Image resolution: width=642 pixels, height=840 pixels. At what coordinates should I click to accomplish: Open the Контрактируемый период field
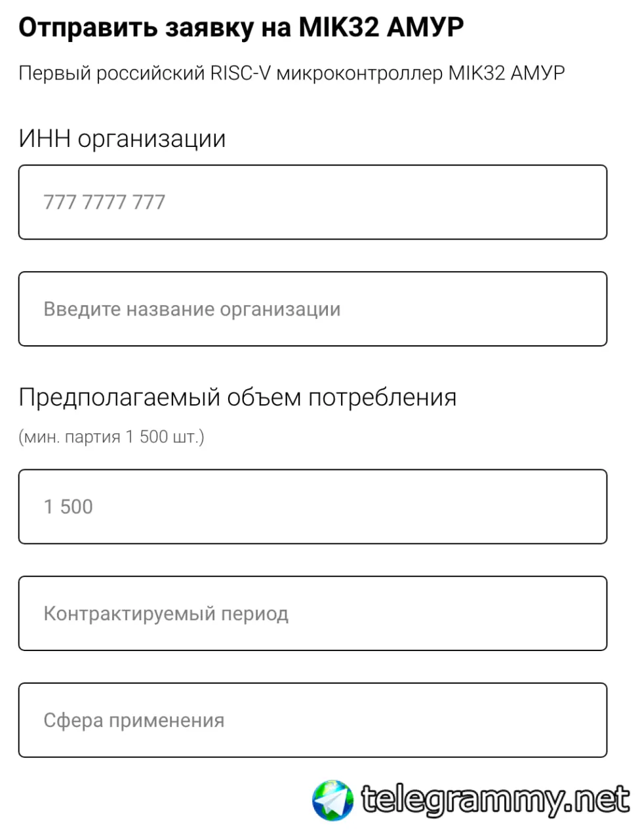(x=312, y=614)
